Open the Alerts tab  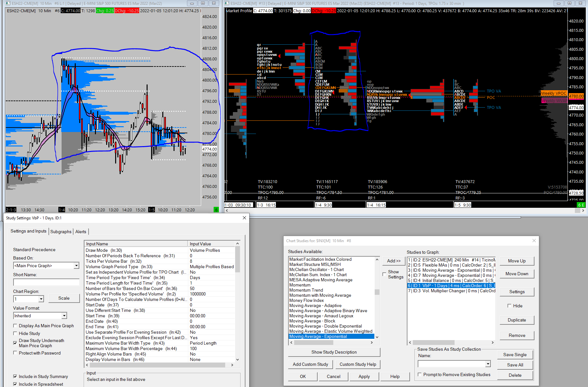(x=81, y=232)
